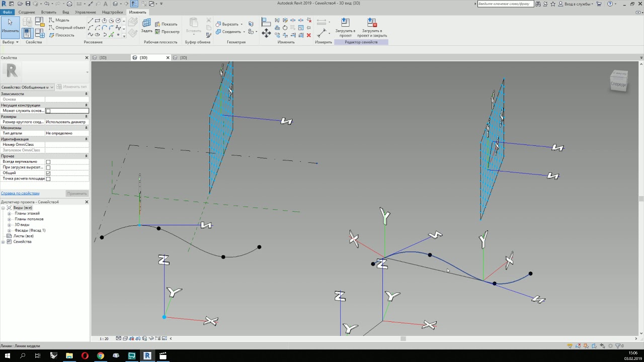Image resolution: width=644 pixels, height=362 pixels.
Task: Click Изменить тип button
Action: (72, 87)
